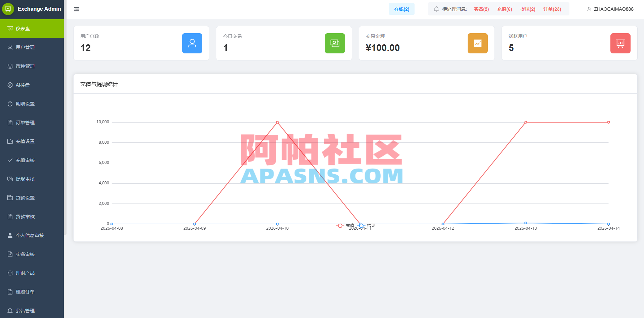Open 充值设置 in the sidebar

32,141
